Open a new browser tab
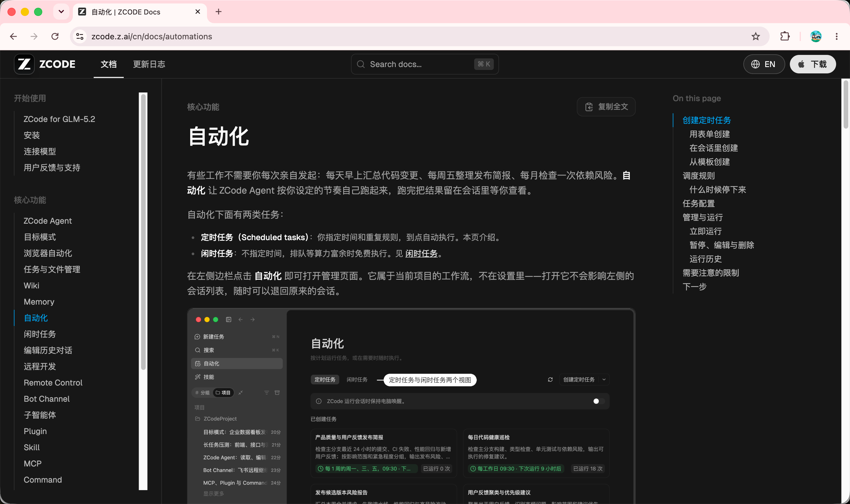The height and width of the screenshot is (504, 850). [219, 12]
